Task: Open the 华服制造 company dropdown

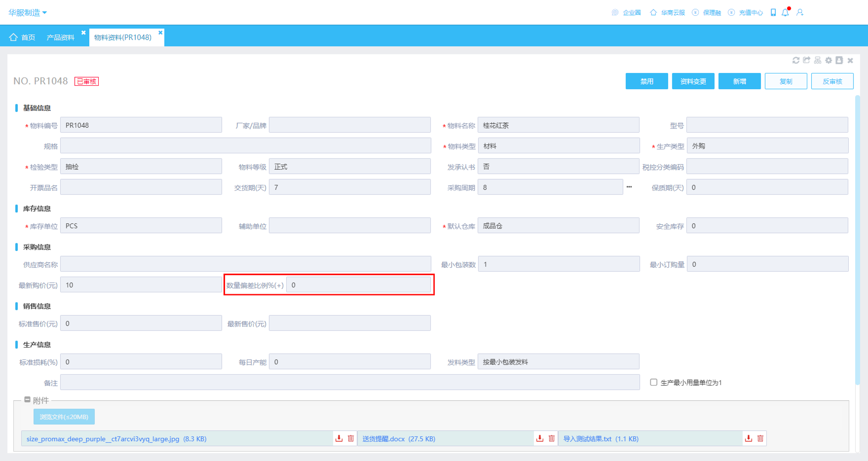Action: click(28, 12)
